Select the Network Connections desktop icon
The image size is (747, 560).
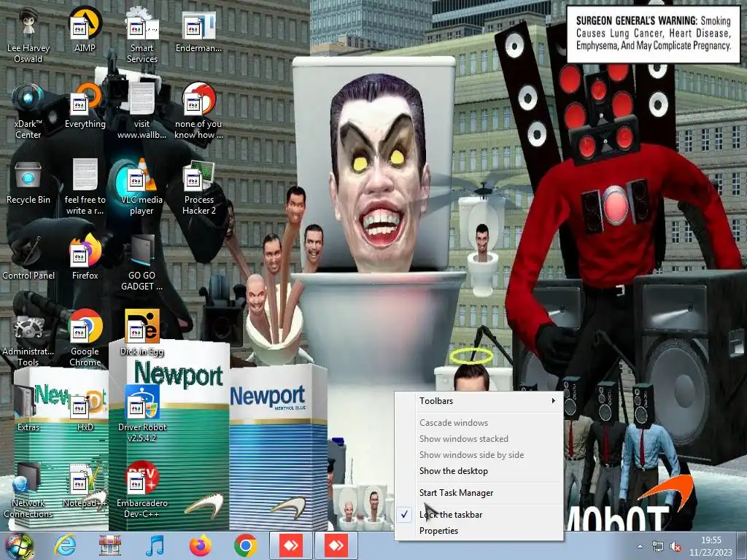click(x=28, y=491)
